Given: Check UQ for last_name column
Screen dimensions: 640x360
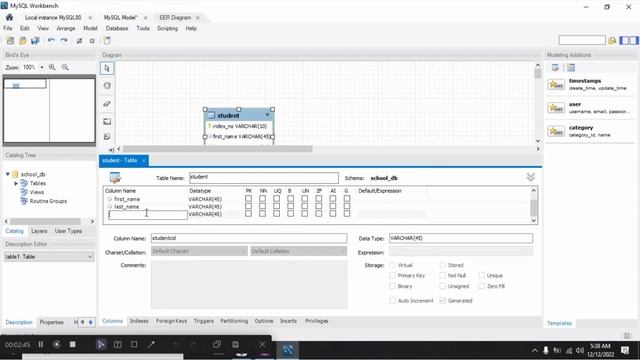Looking at the screenshot, I should click(276, 206).
